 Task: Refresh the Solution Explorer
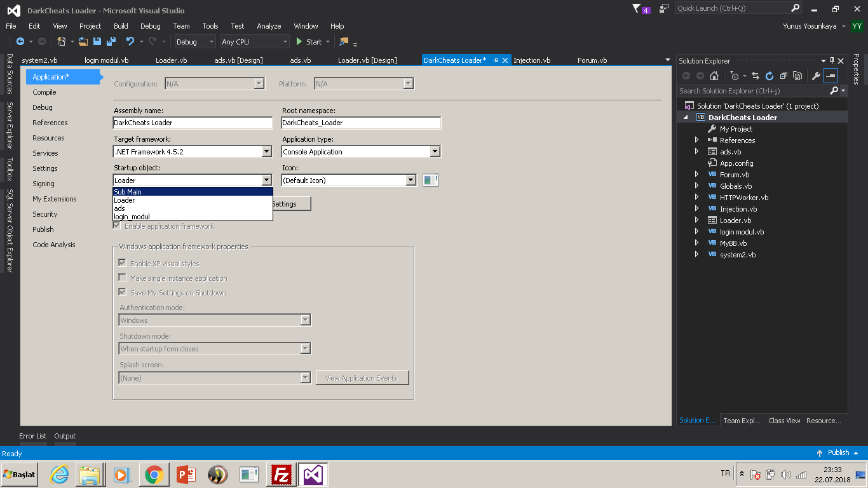pyautogui.click(x=770, y=76)
